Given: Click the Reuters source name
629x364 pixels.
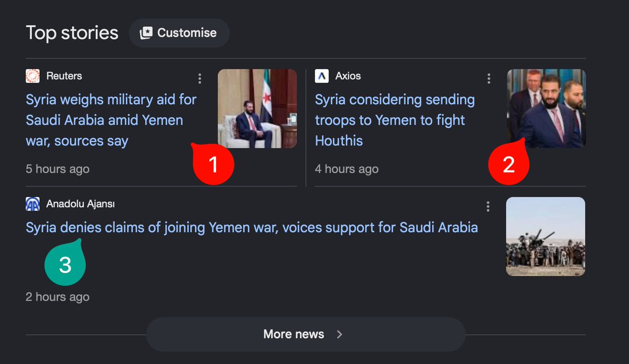Looking at the screenshot, I should pos(64,76).
